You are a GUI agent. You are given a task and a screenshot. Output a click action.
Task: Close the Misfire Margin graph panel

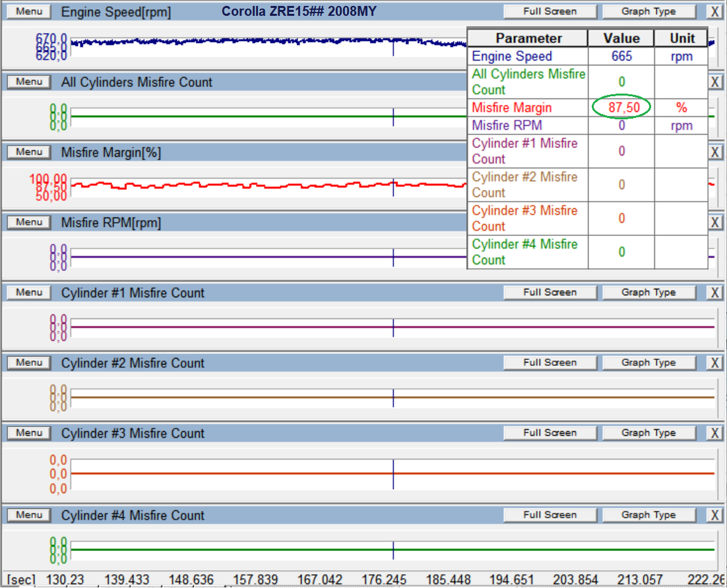[x=715, y=152]
